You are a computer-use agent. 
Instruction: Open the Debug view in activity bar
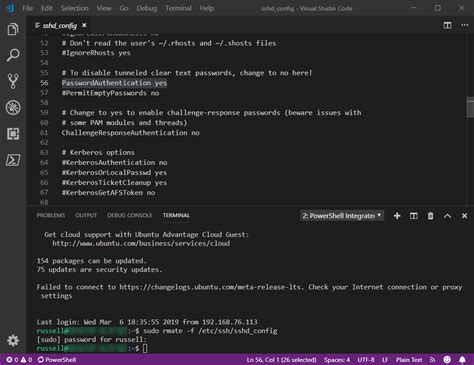(x=13, y=107)
